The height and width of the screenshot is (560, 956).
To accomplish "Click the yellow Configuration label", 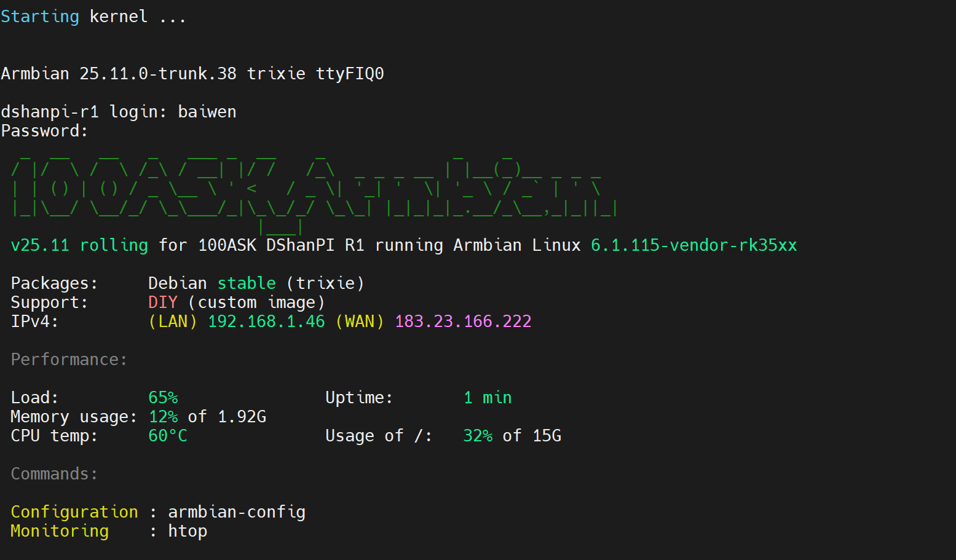I will 74,512.
